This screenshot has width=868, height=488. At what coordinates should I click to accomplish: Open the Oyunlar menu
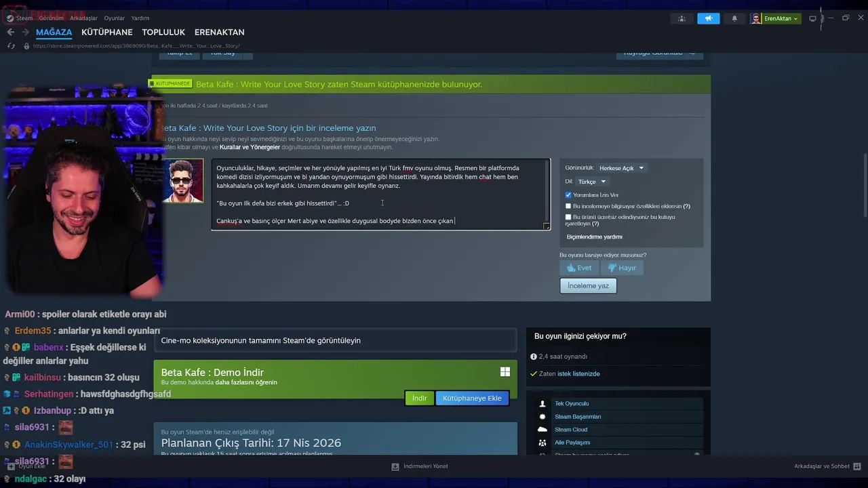tap(115, 18)
